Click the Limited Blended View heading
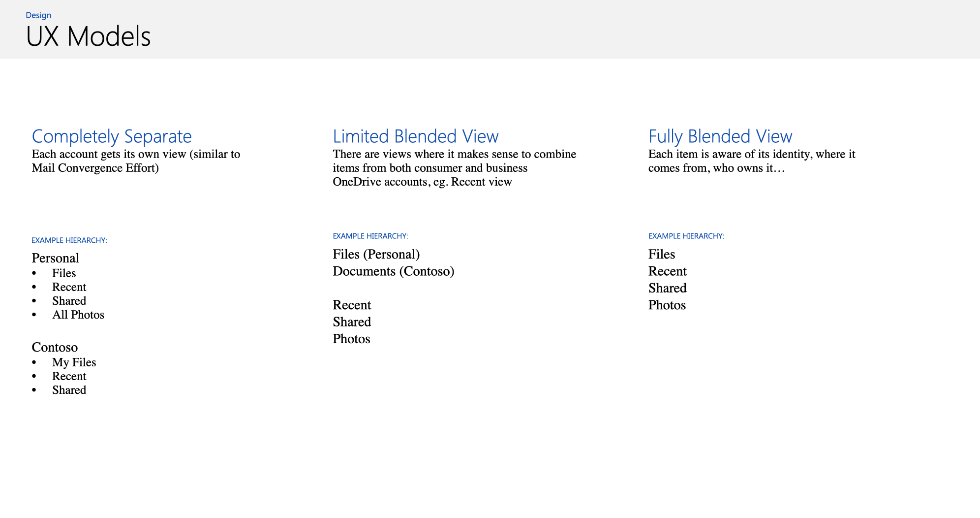 [416, 136]
